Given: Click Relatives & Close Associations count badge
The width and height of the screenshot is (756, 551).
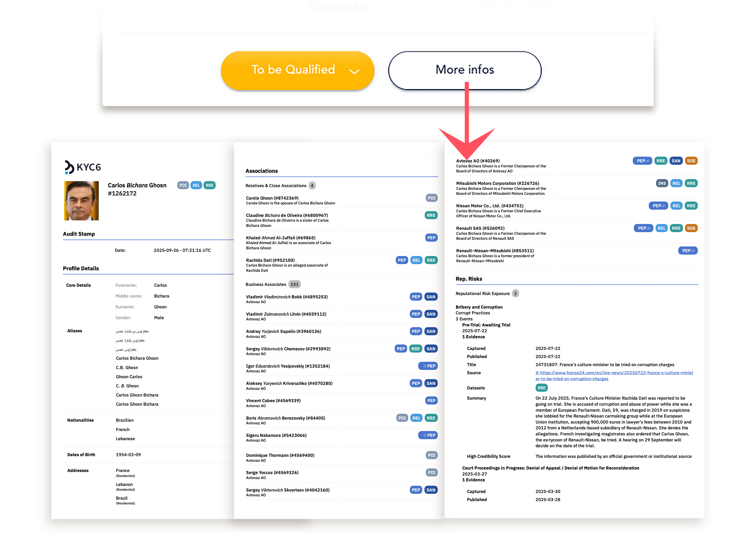Looking at the screenshot, I should point(312,185).
